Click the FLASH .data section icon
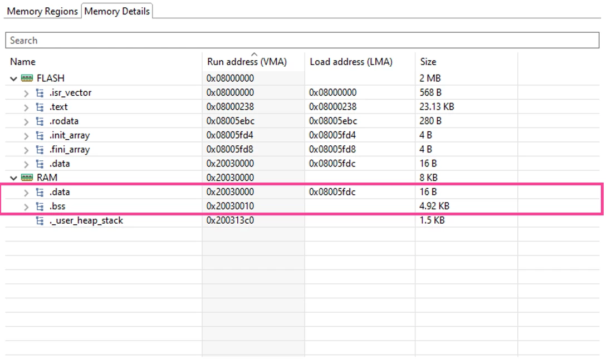The width and height of the screenshot is (612, 364). coord(40,164)
